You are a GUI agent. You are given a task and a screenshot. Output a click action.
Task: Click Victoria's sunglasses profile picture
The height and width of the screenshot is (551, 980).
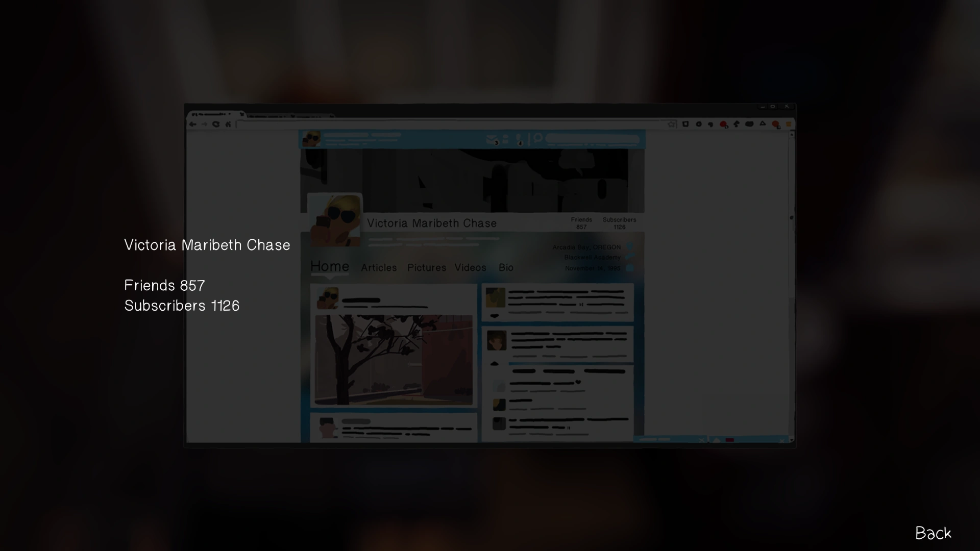tap(335, 220)
